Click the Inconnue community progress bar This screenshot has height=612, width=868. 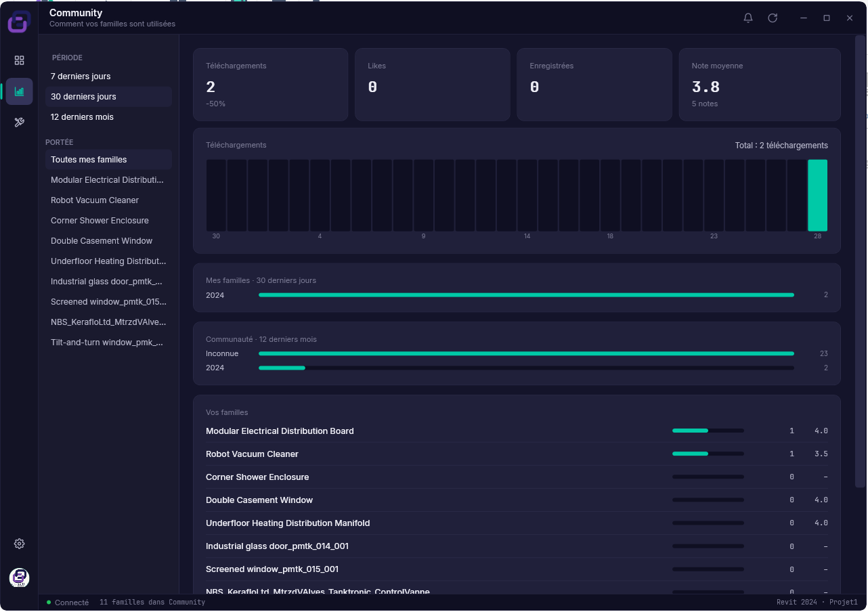[526, 353]
